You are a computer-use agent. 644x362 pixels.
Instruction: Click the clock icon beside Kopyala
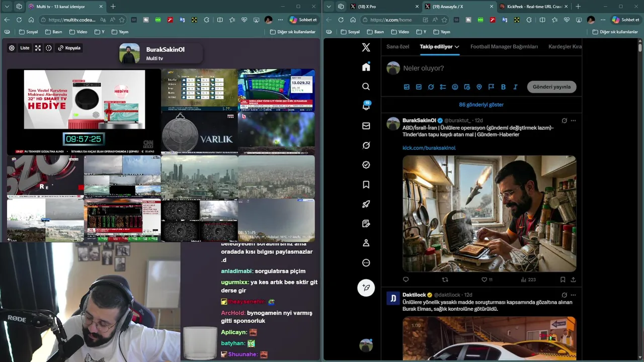pyautogui.click(x=49, y=48)
